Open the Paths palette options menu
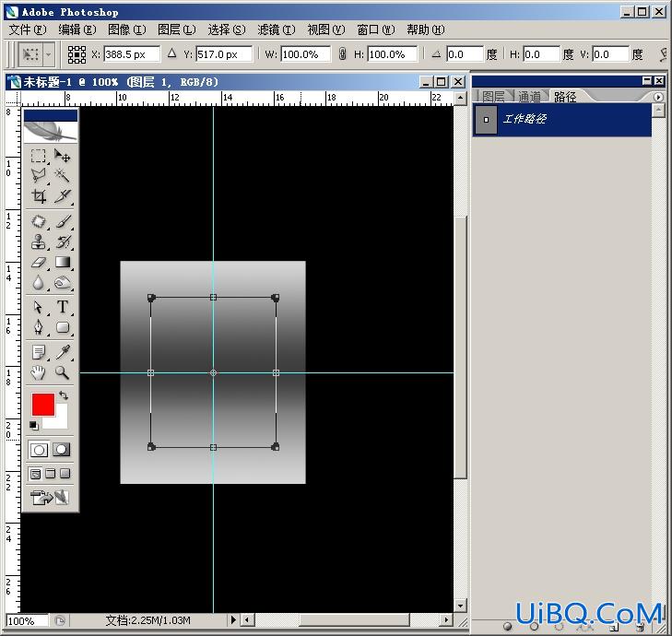 (x=658, y=98)
